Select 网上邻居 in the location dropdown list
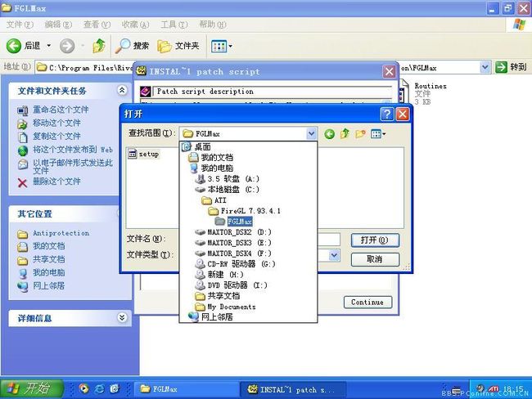532x399 pixels. coord(217,317)
